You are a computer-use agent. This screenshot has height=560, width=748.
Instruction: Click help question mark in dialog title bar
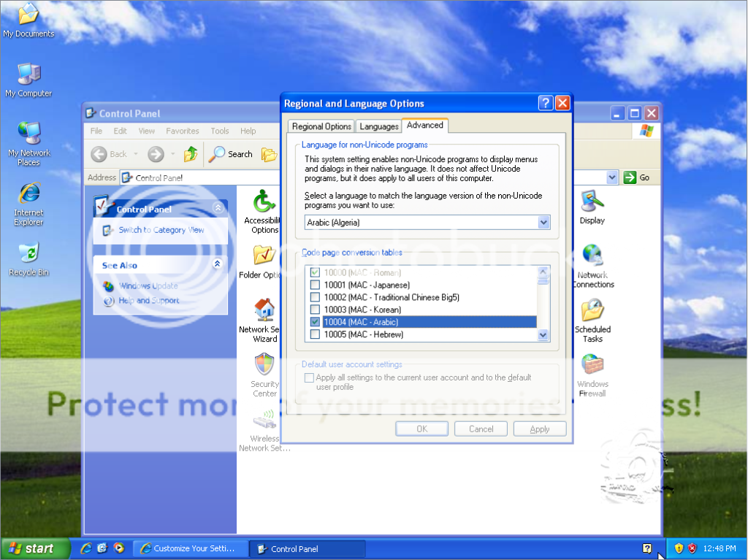545,103
